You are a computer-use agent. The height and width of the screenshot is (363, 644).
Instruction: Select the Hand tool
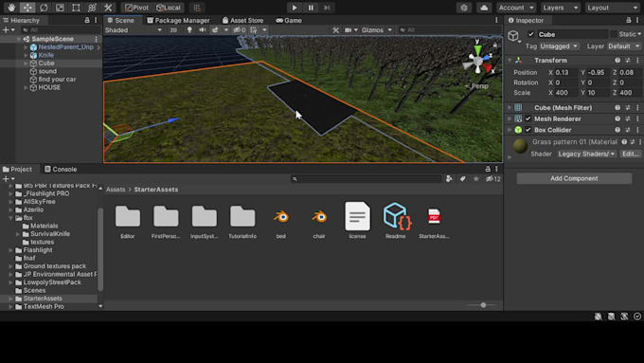coord(11,8)
